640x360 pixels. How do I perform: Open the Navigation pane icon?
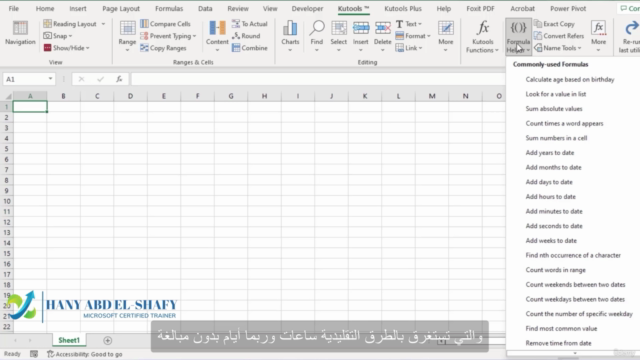click(20, 28)
